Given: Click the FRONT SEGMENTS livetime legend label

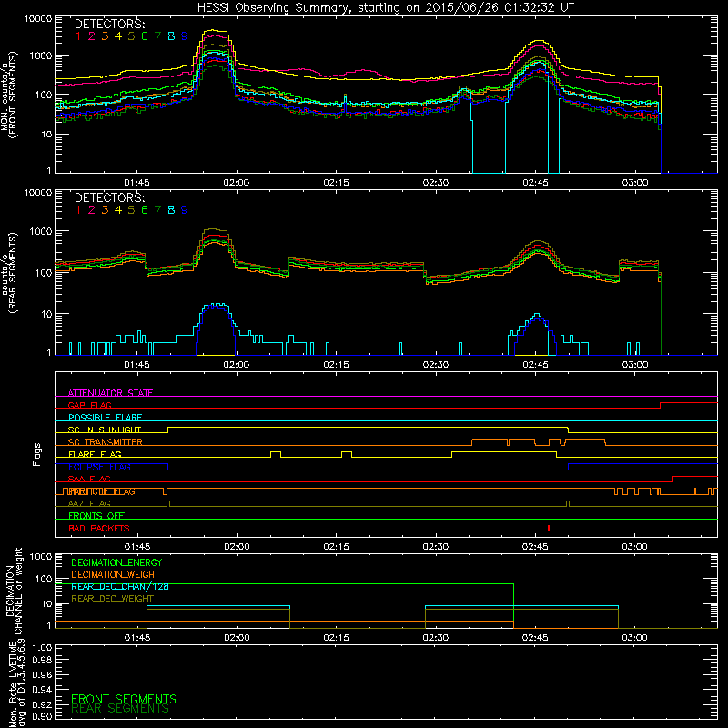Looking at the screenshot, I should pos(124,699).
